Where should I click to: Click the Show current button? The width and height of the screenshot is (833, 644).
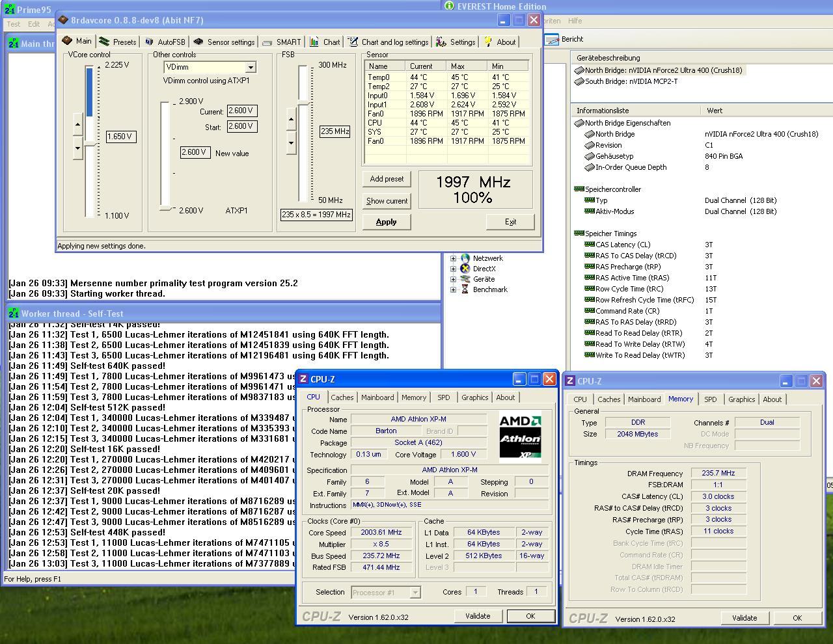[x=387, y=201]
